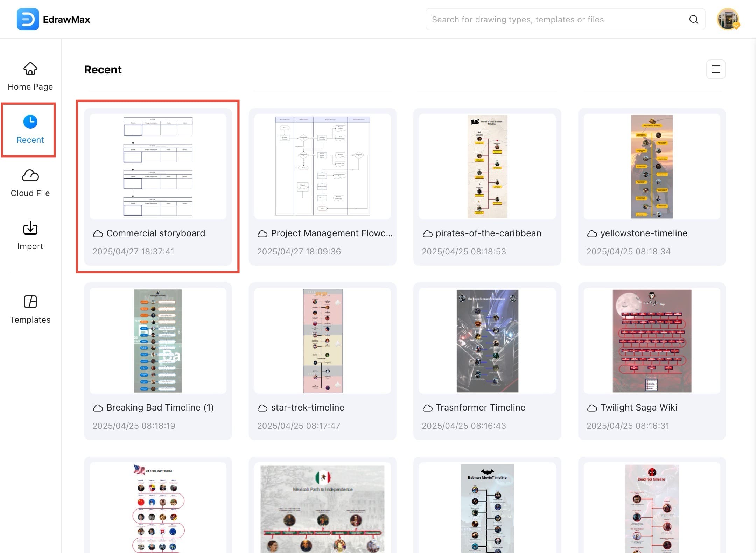Viewport: 756px width, 553px height.
Task: Open the user profile avatar
Action: click(x=728, y=20)
